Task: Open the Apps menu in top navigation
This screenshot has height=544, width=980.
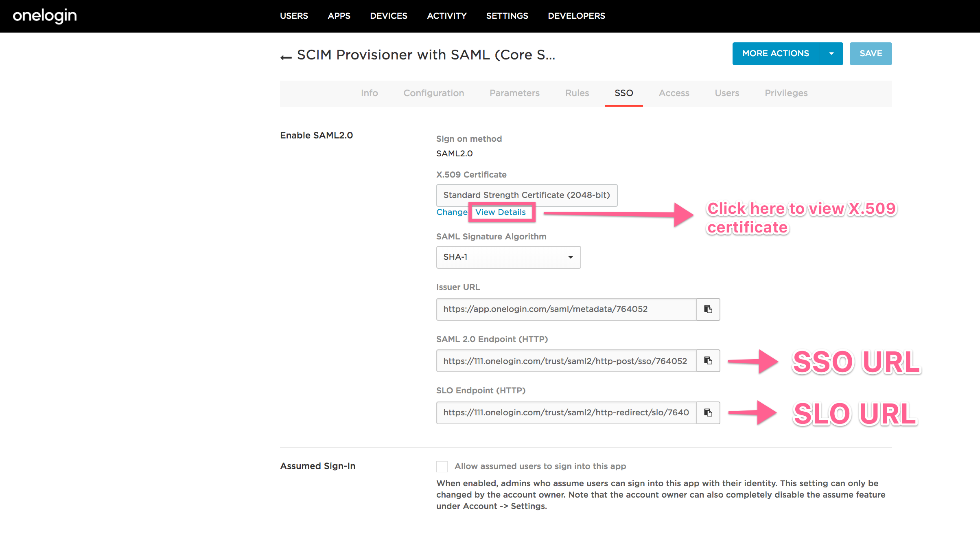Action: pos(339,16)
